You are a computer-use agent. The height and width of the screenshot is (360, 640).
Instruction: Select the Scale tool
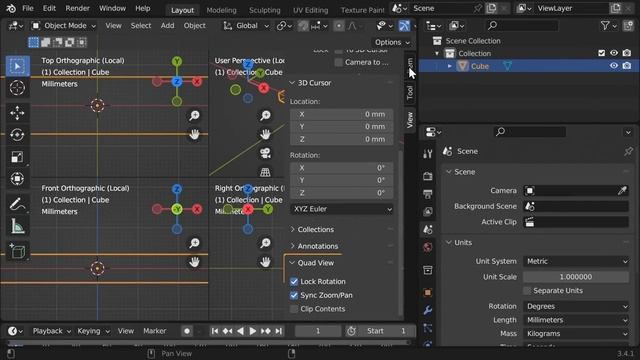(x=17, y=157)
